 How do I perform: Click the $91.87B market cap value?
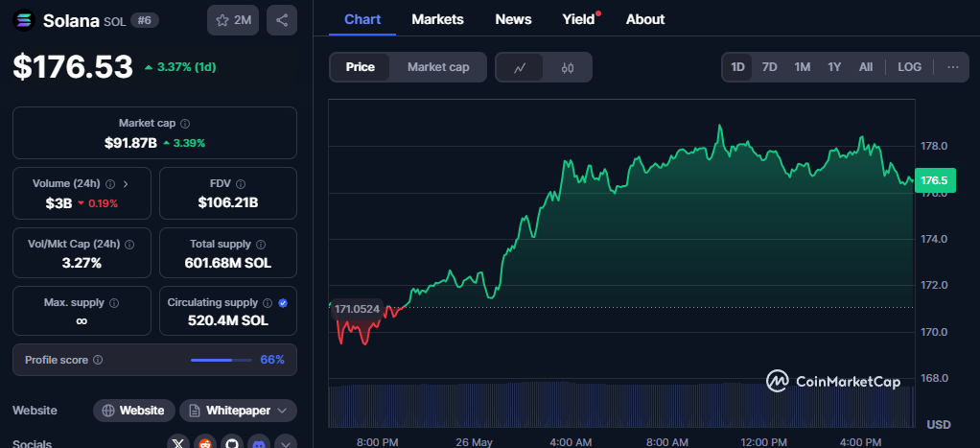coord(130,143)
